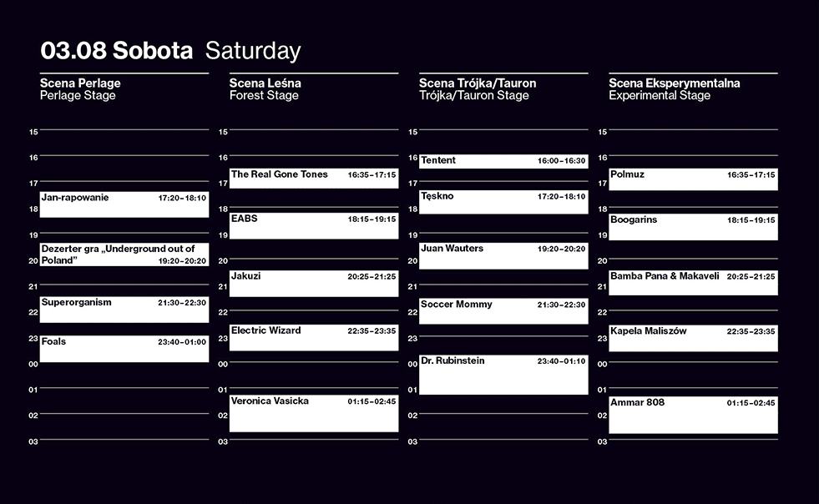Click the Soccer Mommy entry
This screenshot has width=819, height=504.
click(x=503, y=310)
